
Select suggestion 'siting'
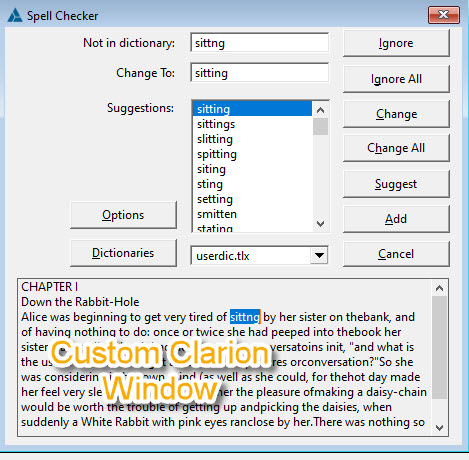click(x=252, y=169)
